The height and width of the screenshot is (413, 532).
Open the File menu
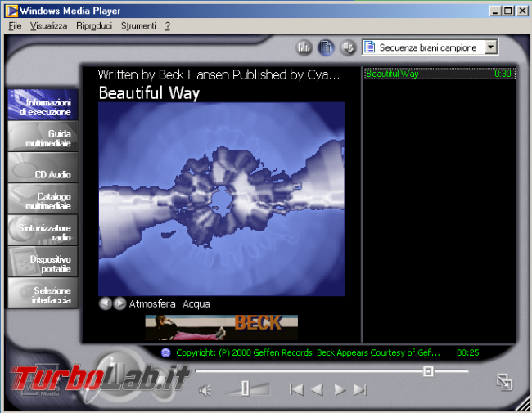tap(15, 26)
